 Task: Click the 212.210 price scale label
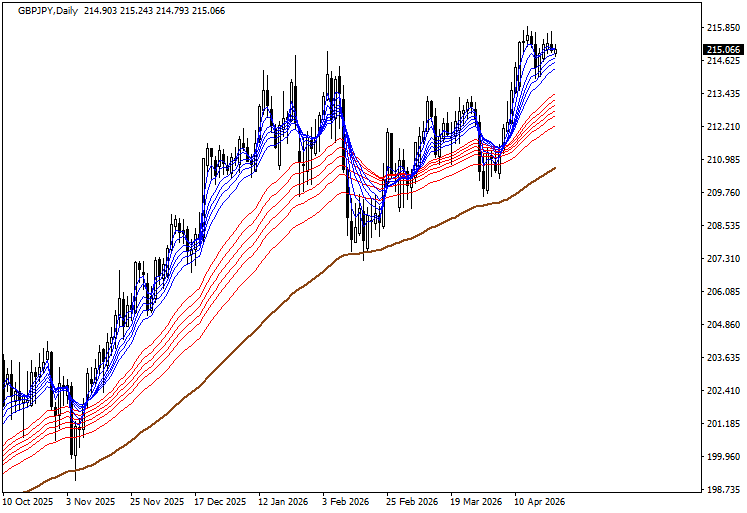[722, 127]
